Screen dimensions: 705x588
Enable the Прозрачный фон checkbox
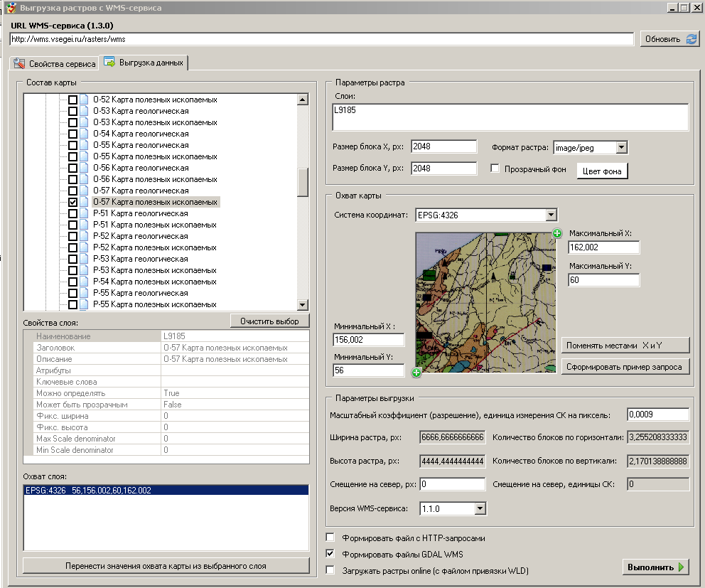coord(496,169)
